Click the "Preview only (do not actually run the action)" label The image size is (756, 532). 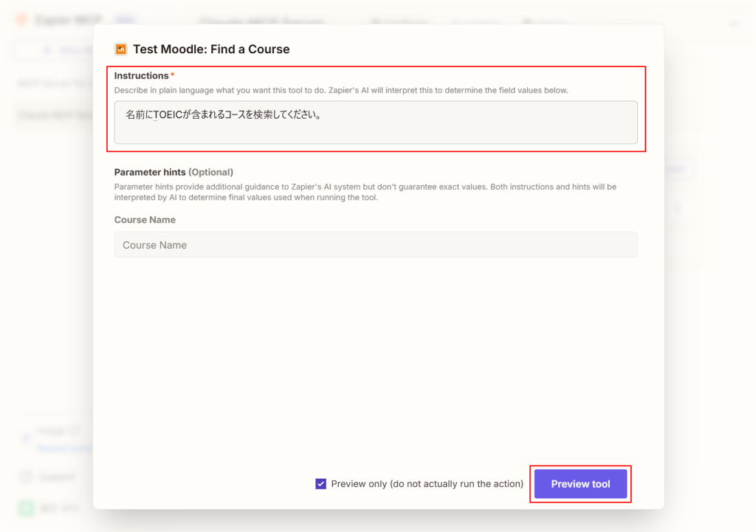(x=427, y=484)
